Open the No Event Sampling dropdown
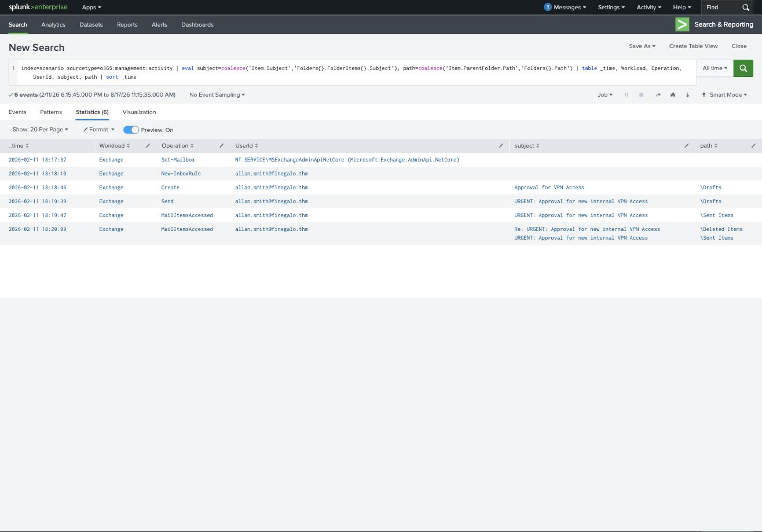 click(217, 95)
